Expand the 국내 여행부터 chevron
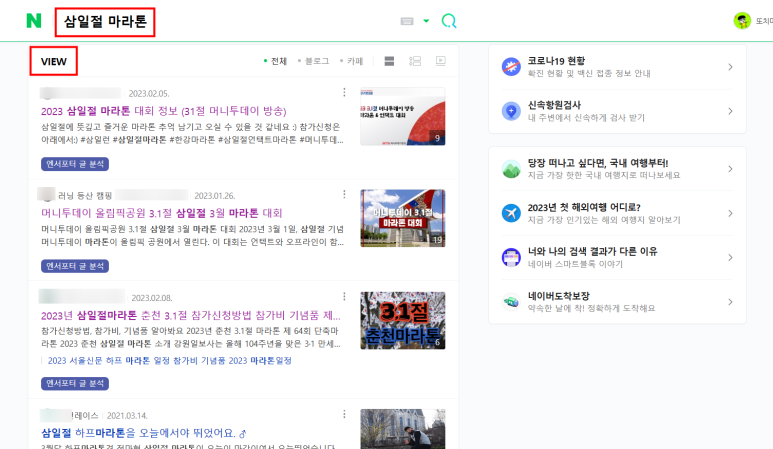Image resolution: width=773 pixels, height=449 pixels. (730, 169)
